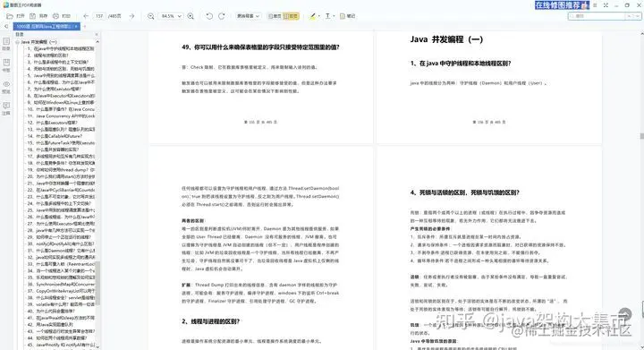Open the 注释 annotations sidebar panel
The width and height of the screenshot is (644, 350).
[x=6, y=108]
